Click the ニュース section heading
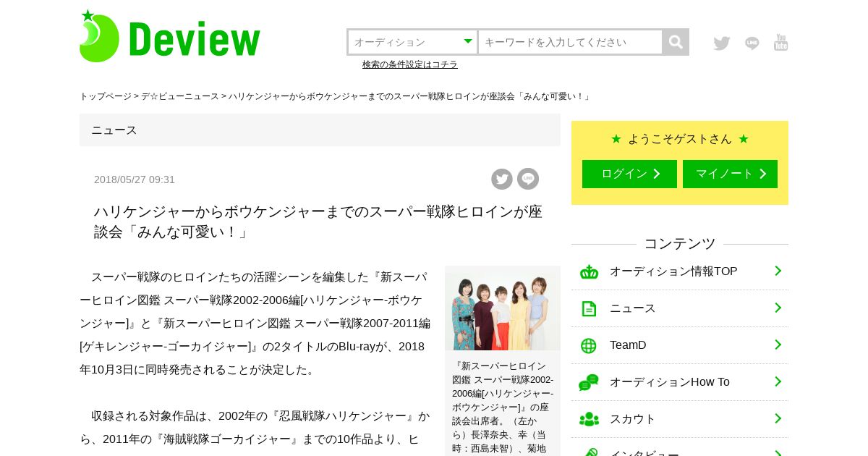This screenshot has height=456, width=868. (x=114, y=130)
